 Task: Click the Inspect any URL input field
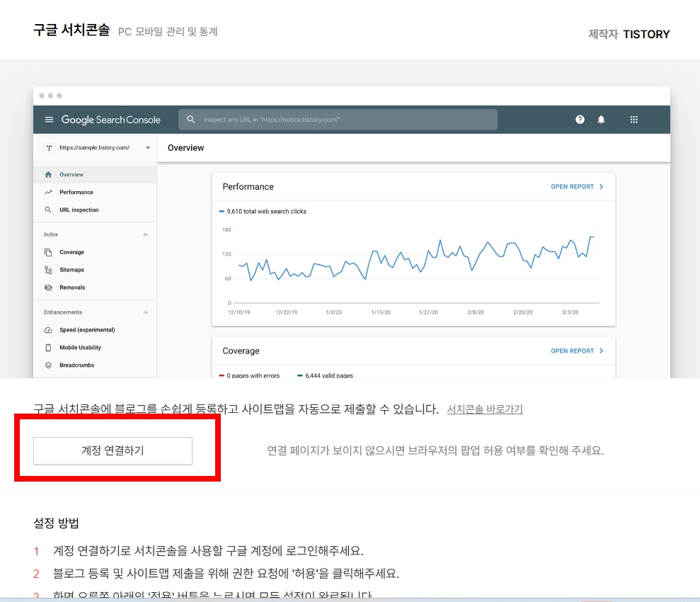pyautogui.click(x=338, y=120)
